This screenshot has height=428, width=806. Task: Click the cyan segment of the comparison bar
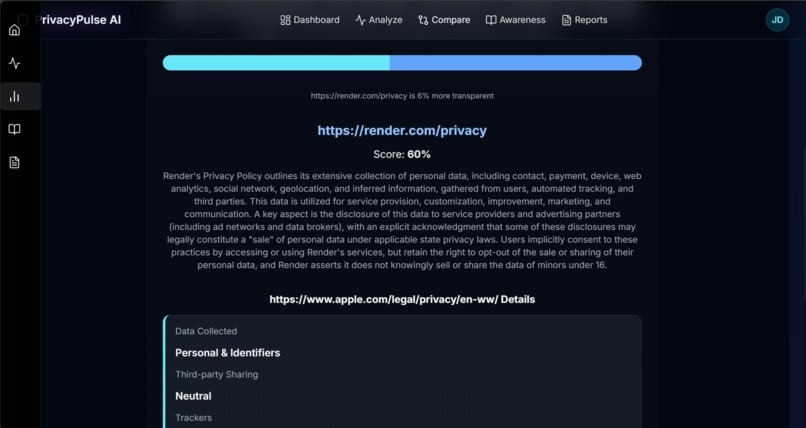pyautogui.click(x=276, y=63)
